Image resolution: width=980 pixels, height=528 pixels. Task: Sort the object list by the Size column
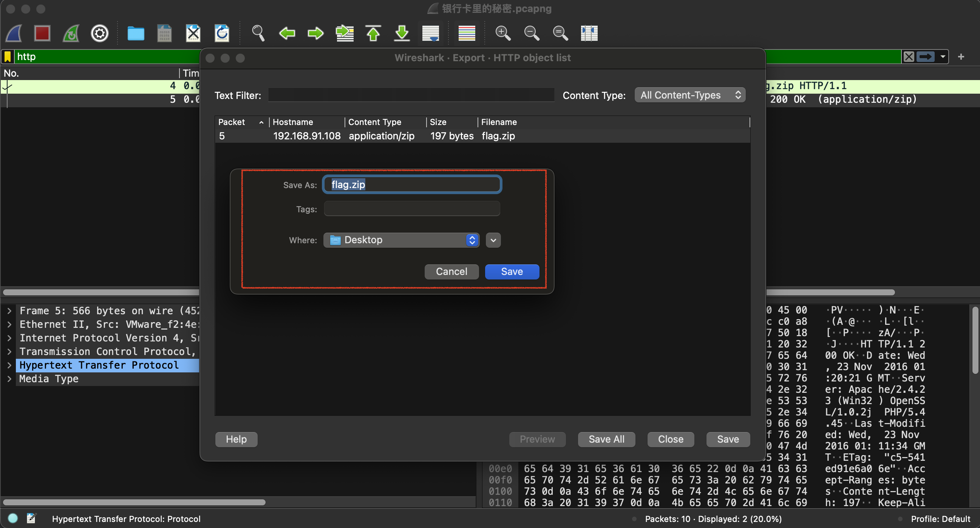click(x=451, y=122)
